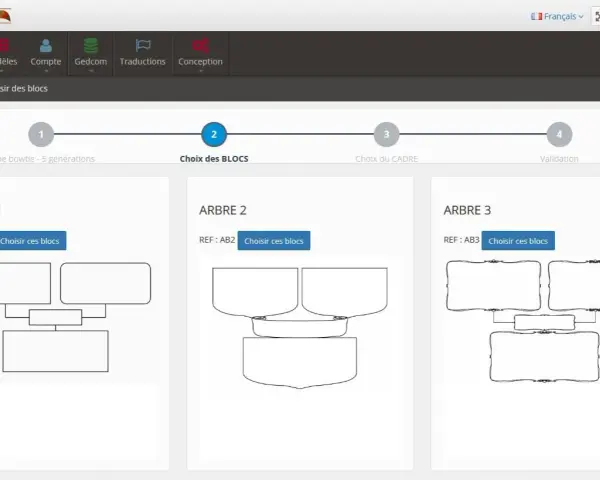Choose blocks for ARBRE 2
This screenshot has height=480, width=600.
pyautogui.click(x=274, y=241)
